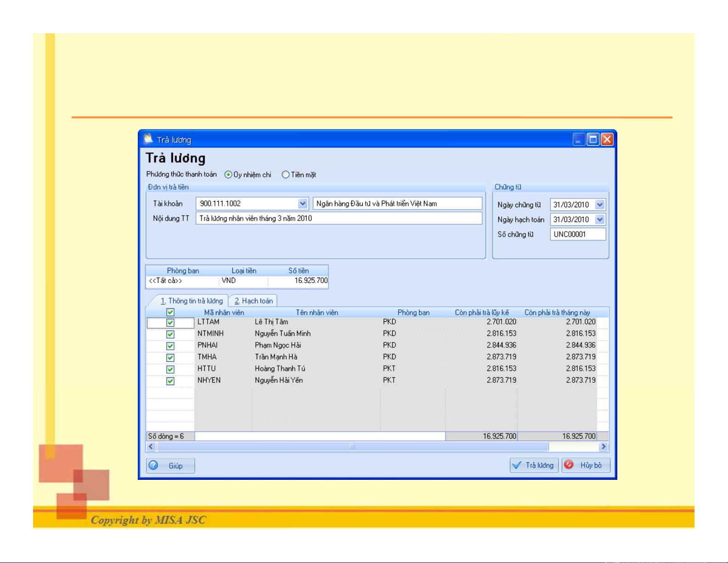728x563 pixels.
Task: Expand the Ngày hạch toán date picker
Action: pyautogui.click(x=600, y=220)
